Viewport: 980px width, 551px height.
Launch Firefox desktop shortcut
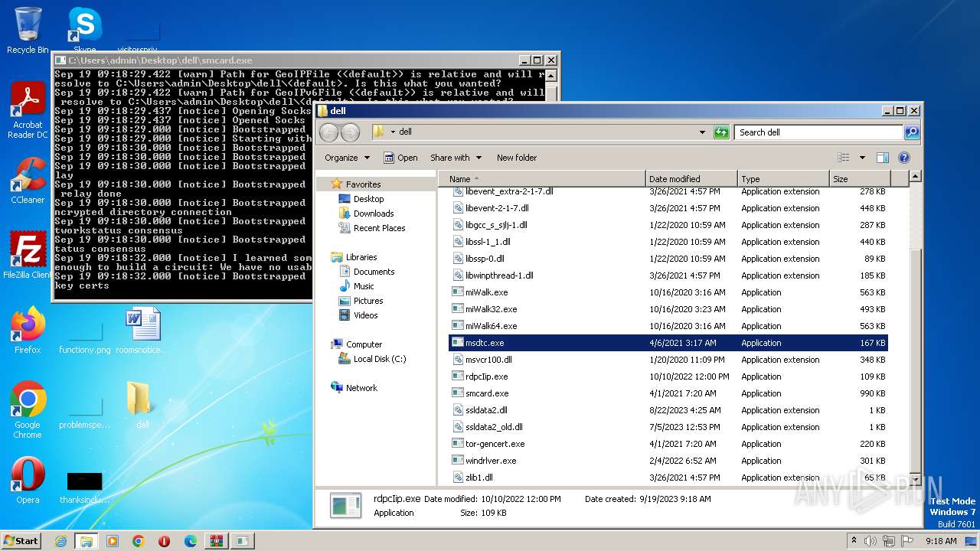coord(28,331)
